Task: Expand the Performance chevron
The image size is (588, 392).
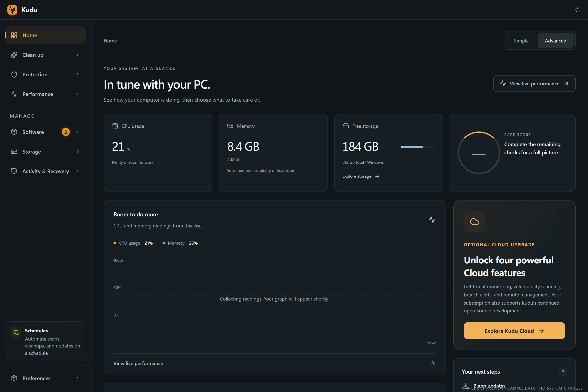Action: tap(78, 94)
